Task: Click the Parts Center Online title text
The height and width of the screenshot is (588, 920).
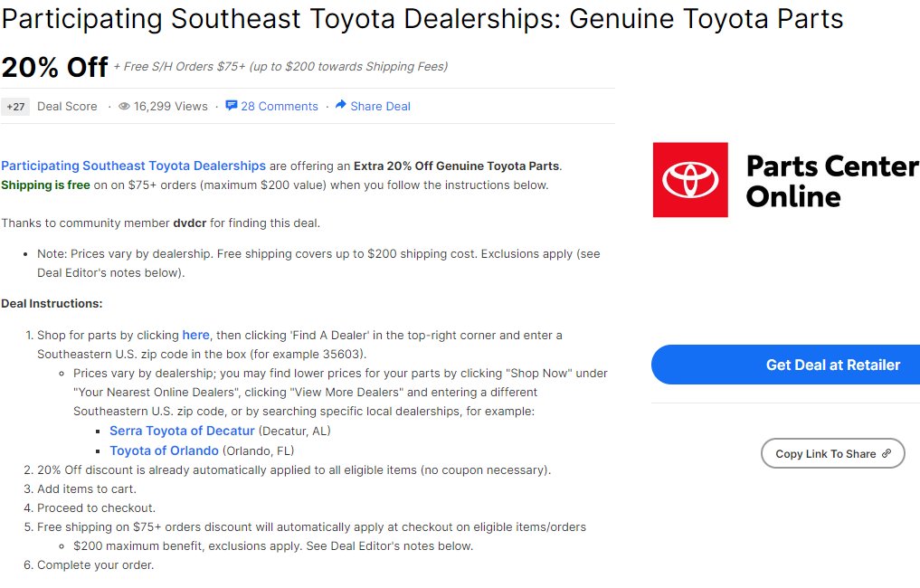Action: click(832, 181)
